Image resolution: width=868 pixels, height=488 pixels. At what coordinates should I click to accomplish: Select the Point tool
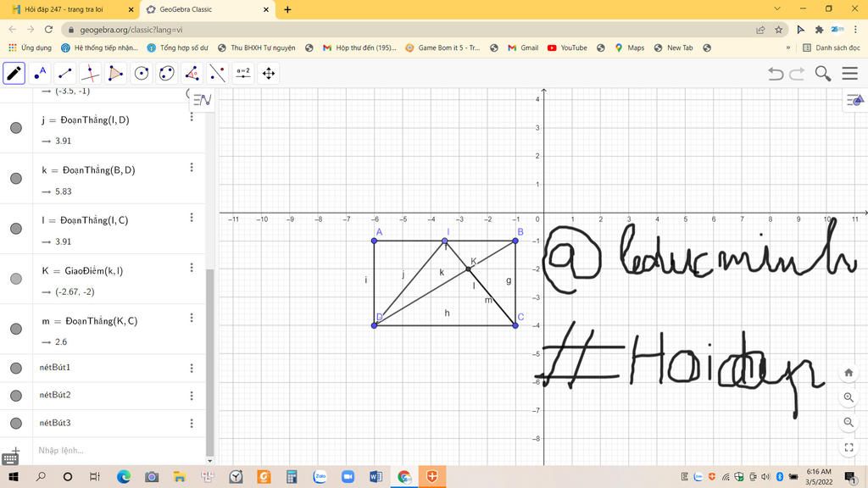[40, 73]
